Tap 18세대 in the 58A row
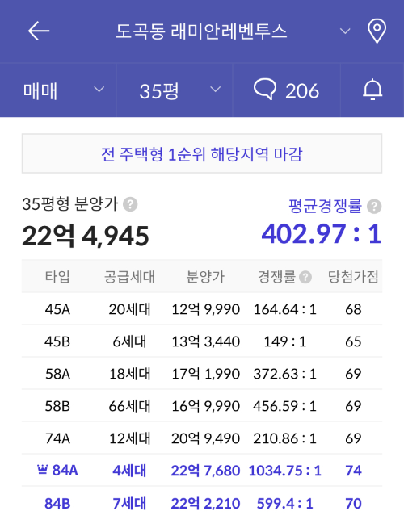Viewport: 404px width, 532px height. pos(129,374)
